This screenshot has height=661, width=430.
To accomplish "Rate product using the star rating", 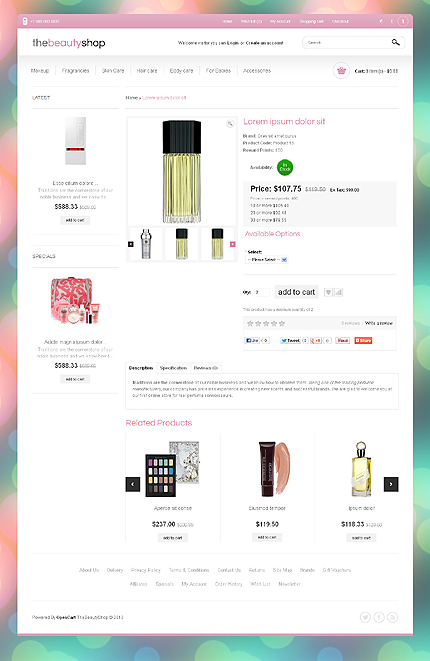I will point(266,323).
